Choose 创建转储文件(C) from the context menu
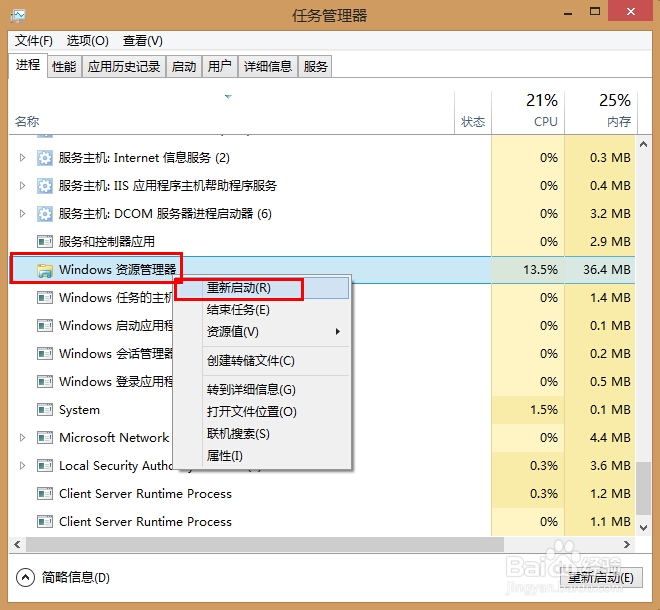The height and width of the screenshot is (610, 660). tap(262, 361)
